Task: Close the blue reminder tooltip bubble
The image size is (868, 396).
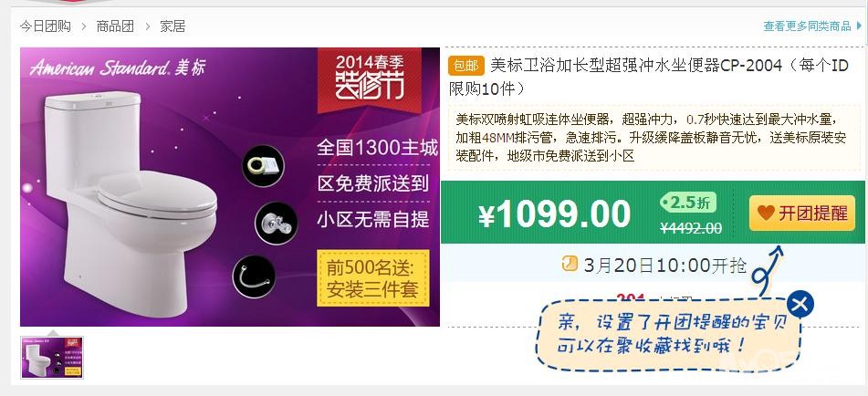Action: tap(800, 304)
